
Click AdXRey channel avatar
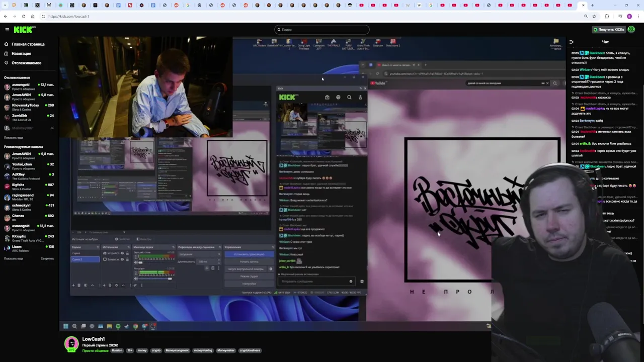(x=7, y=176)
